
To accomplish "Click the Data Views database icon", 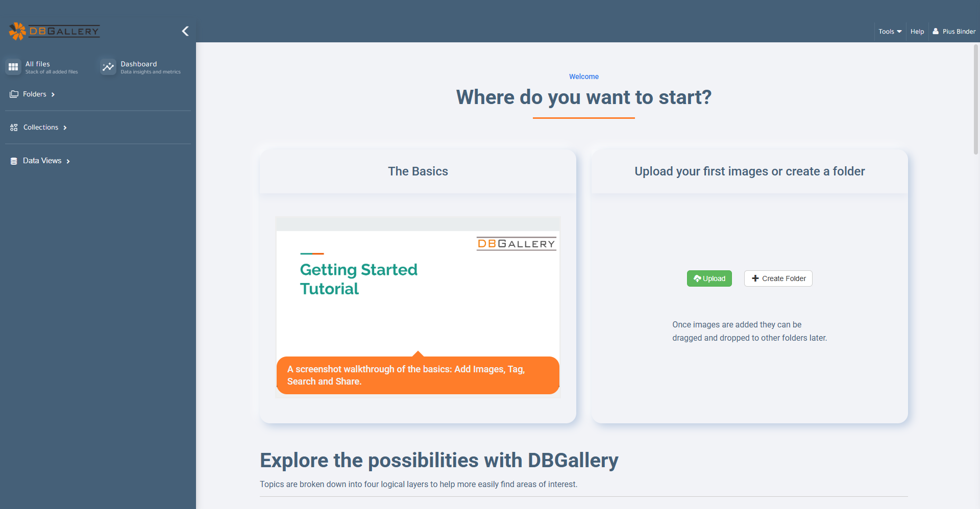I will tap(14, 161).
